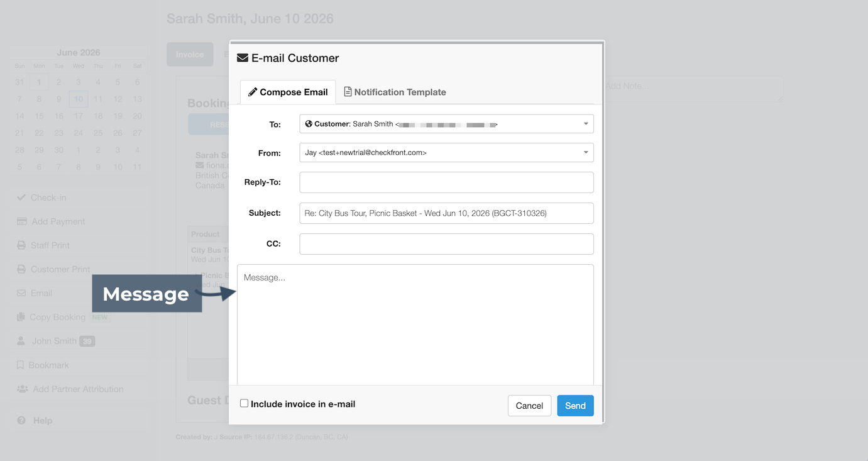Click the Help question mark icon
Viewport: 868px width, 461px height.
21,420
